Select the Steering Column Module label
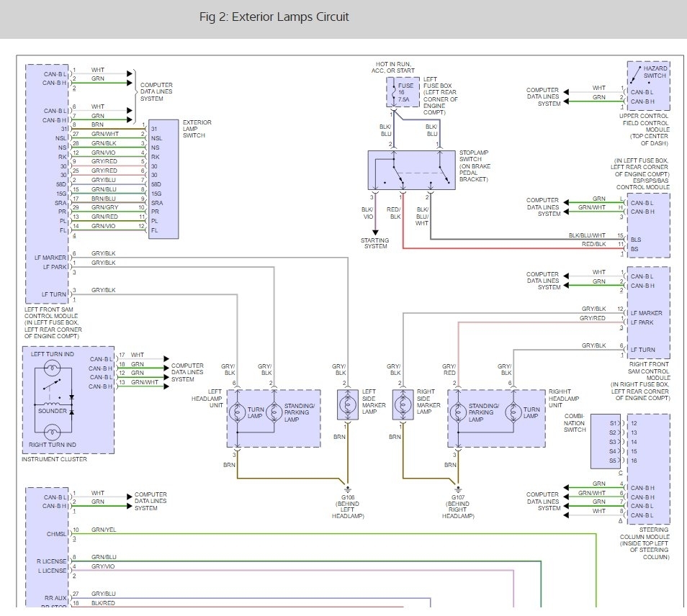Screen dimensions: 687x616 click(644, 543)
